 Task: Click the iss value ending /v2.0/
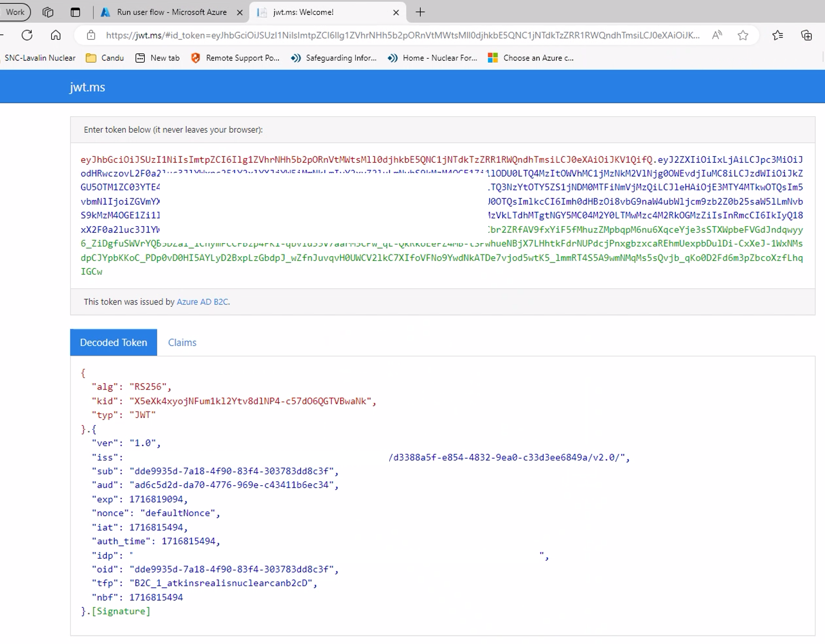point(507,457)
